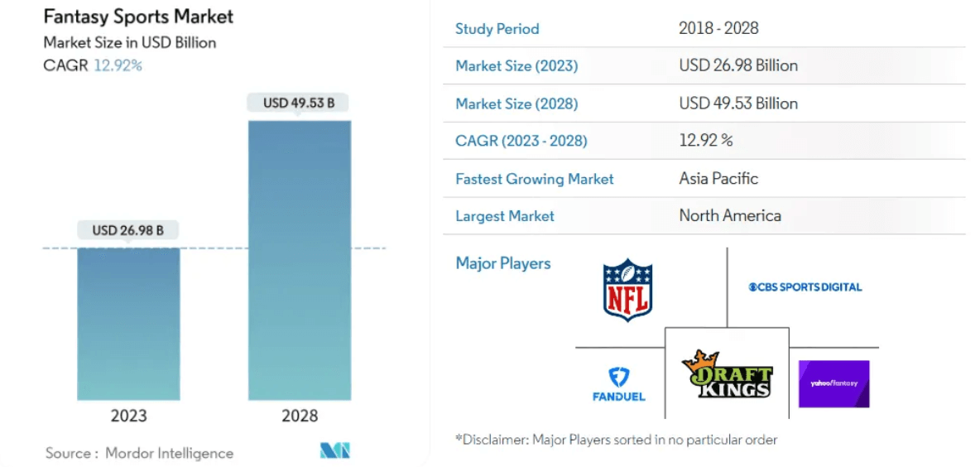Click the Study Period row label
Screen dimensions: 980x467
pyautogui.click(x=497, y=29)
